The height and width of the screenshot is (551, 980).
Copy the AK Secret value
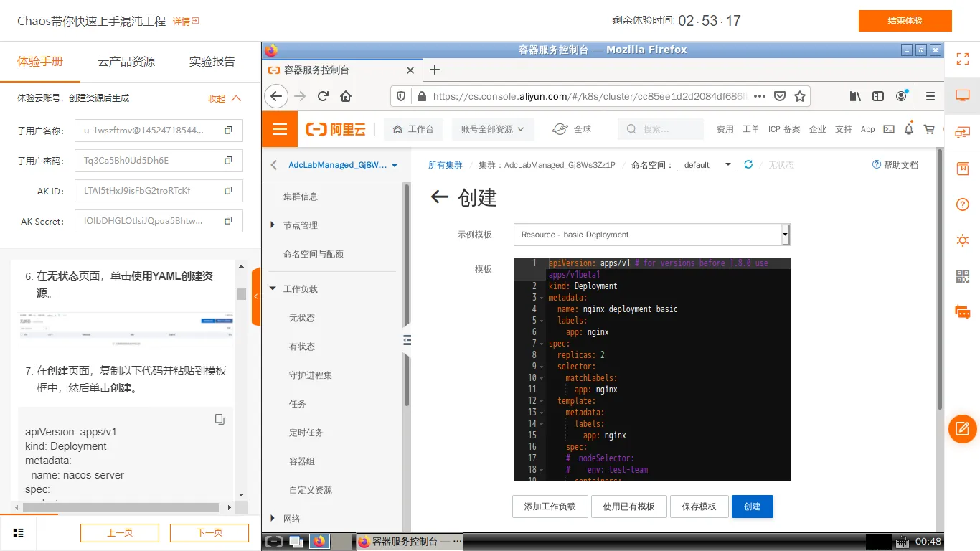click(x=228, y=221)
